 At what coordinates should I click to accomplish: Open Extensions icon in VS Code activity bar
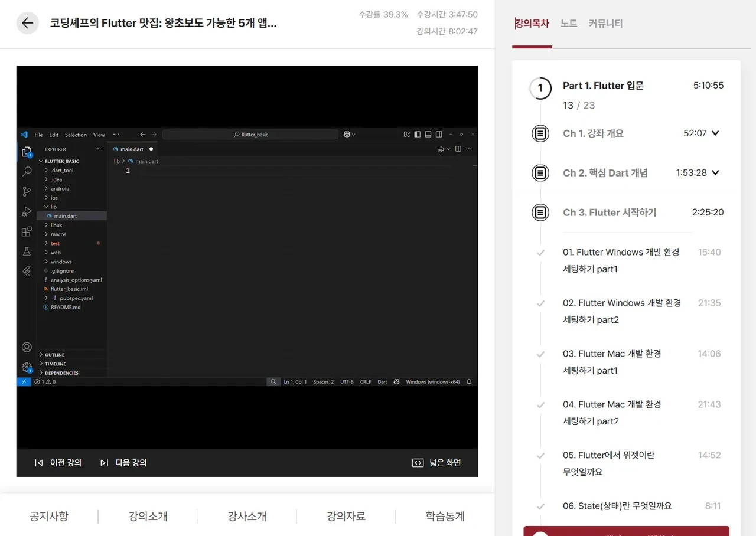(x=27, y=231)
